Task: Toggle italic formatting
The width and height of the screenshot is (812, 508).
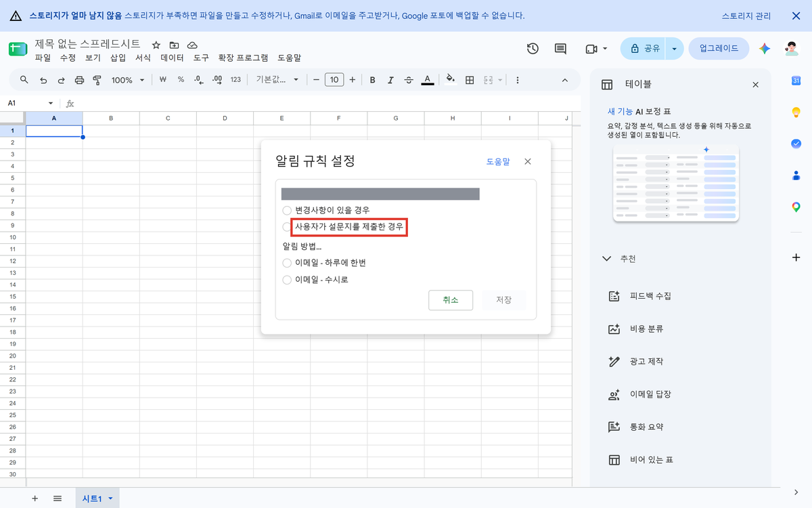Action: point(390,80)
